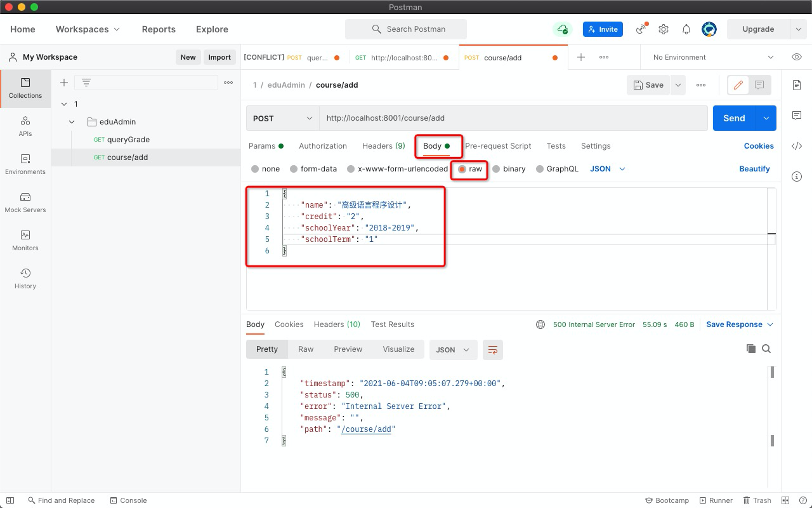812x508 pixels.
Task: Collapse the collection named 1
Action: pos(64,104)
